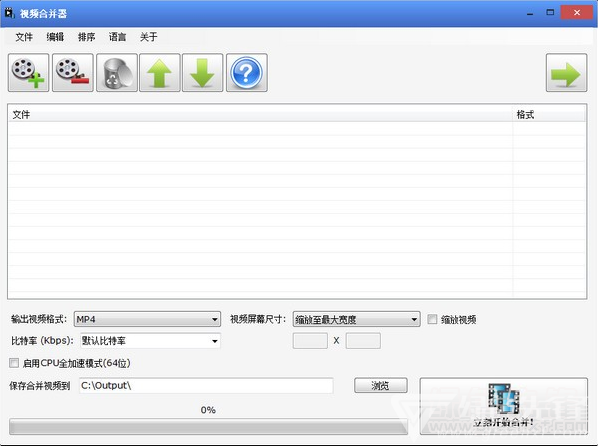Click the add video film-reel plus icon
The width and height of the screenshot is (598, 447).
[29, 72]
